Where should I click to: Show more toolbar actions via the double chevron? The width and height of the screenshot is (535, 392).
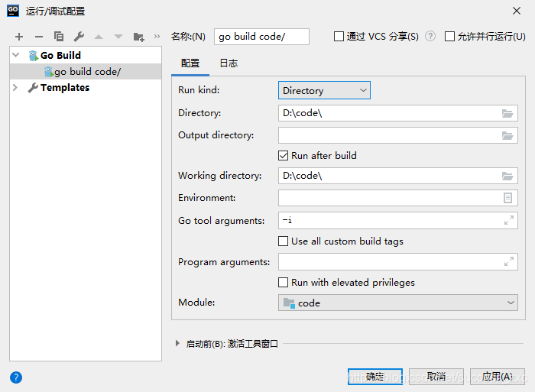click(157, 36)
